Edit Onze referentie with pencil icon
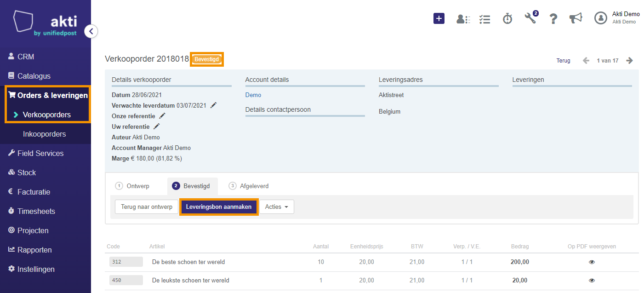 tap(162, 116)
